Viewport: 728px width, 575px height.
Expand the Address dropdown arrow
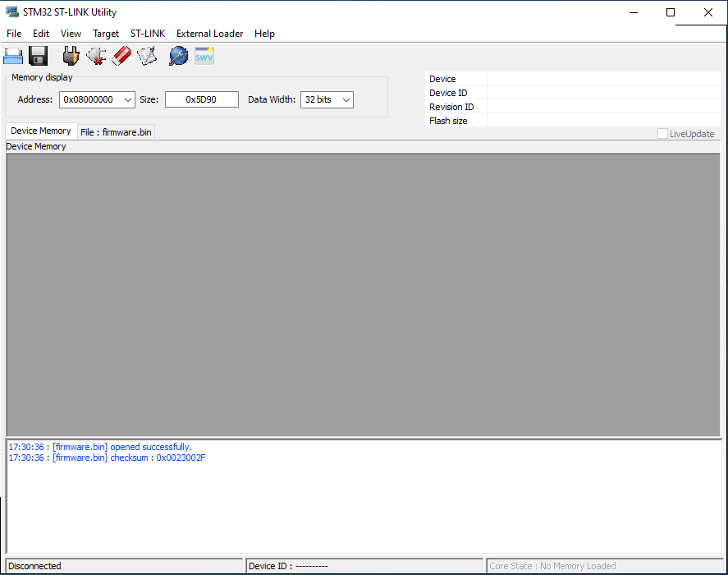coord(128,99)
